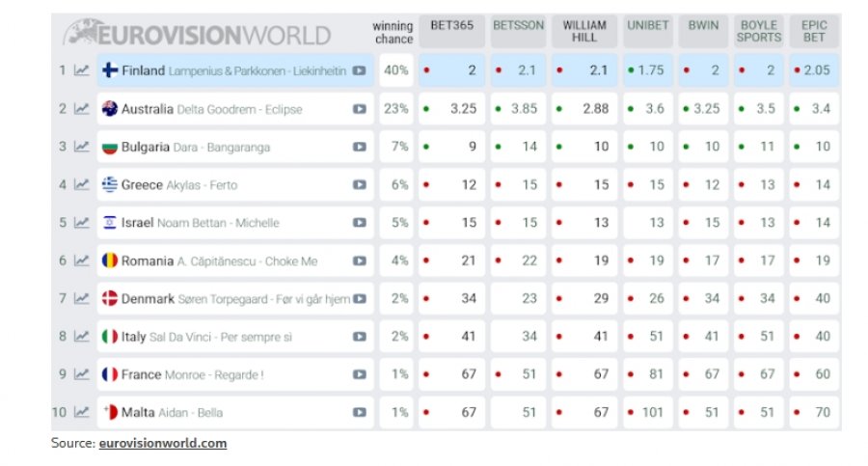Image resolution: width=868 pixels, height=466 pixels.
Task: Click Malta's Unibet odds of 101
Action: 648,412
